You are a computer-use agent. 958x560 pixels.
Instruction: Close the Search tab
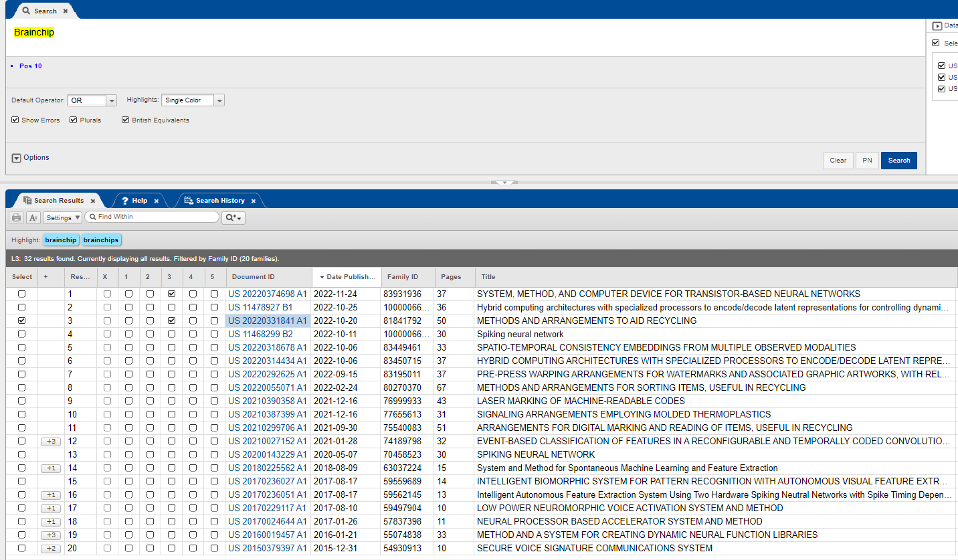66,11
